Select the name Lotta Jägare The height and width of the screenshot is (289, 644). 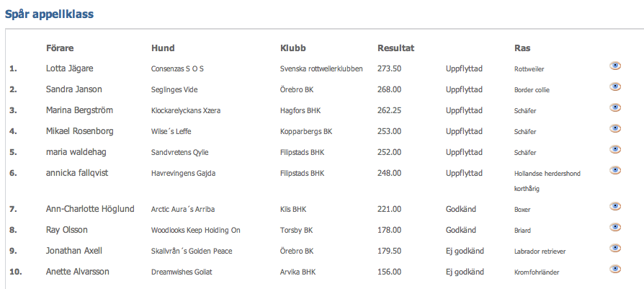[x=69, y=68]
